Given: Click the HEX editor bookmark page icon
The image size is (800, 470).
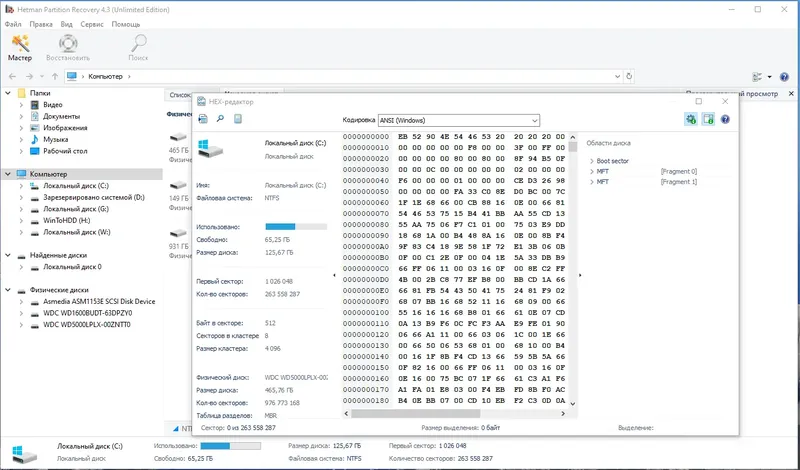Looking at the screenshot, I should pos(238,119).
